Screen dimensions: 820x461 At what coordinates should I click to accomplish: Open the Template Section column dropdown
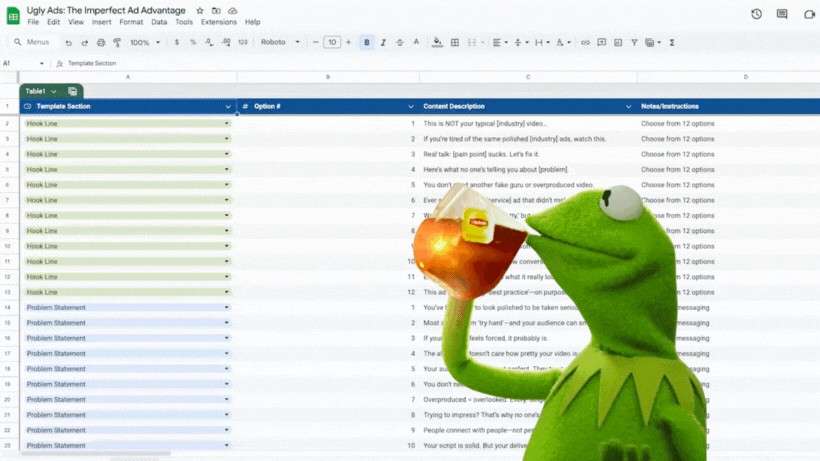click(228, 107)
